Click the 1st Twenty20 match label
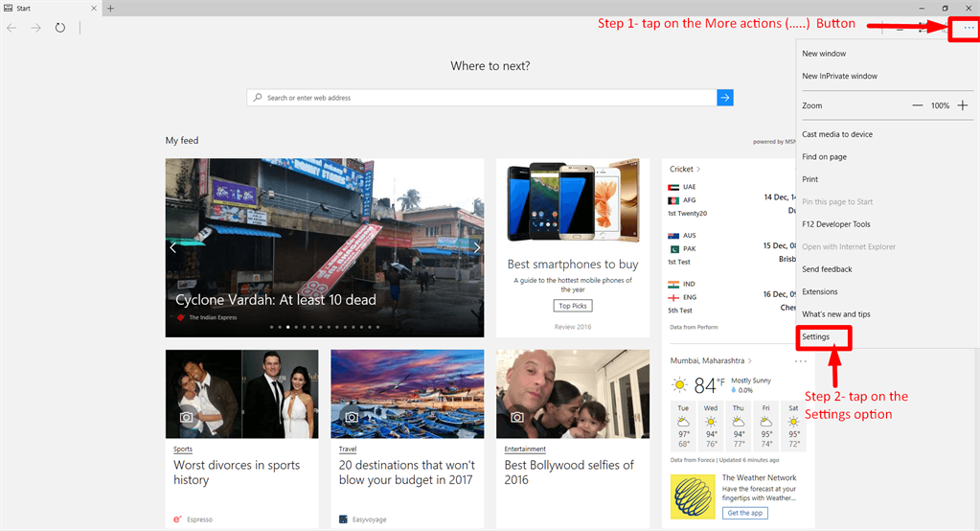 [x=687, y=214]
